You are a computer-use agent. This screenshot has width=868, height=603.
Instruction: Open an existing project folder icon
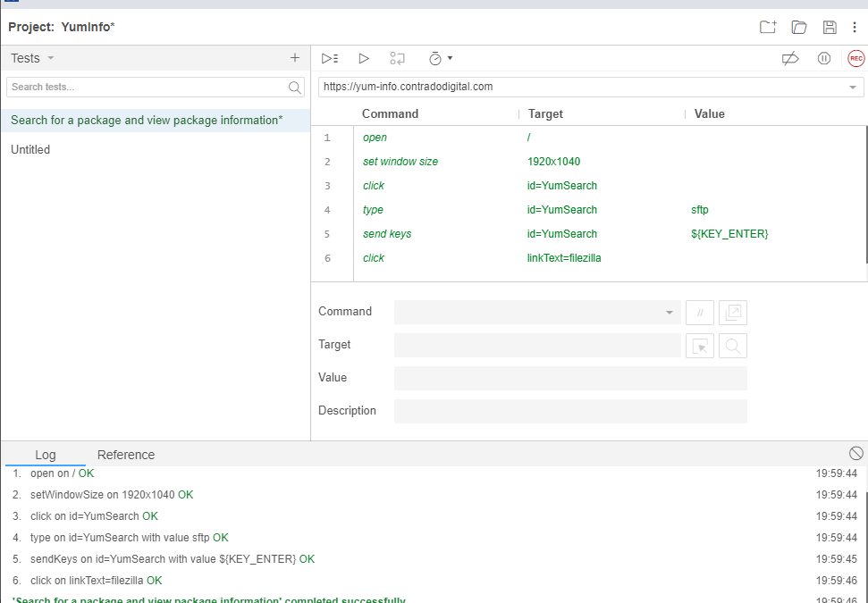tap(799, 27)
